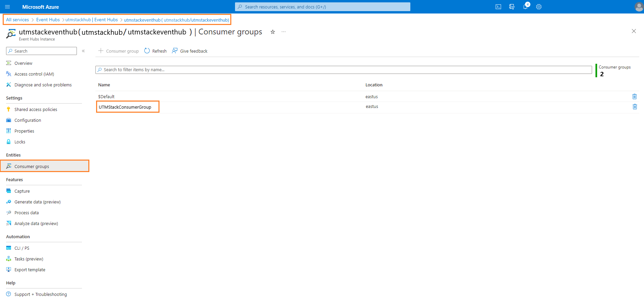Open portal settings gear
This screenshot has width=644, height=306.
(x=539, y=7)
